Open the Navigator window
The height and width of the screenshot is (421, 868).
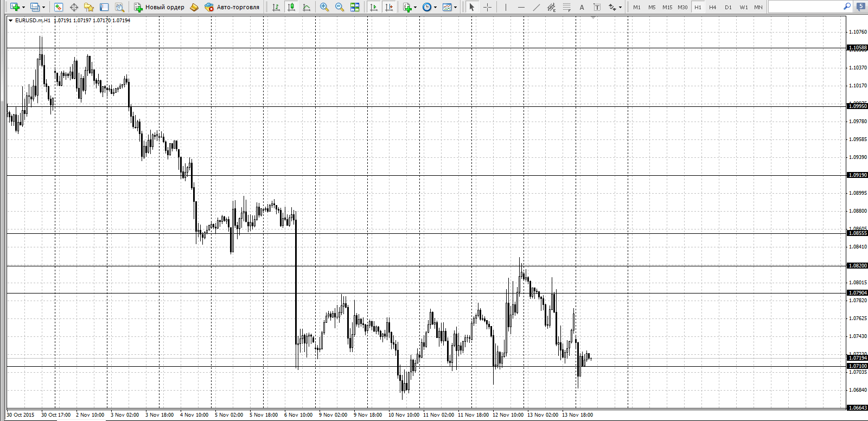click(89, 7)
